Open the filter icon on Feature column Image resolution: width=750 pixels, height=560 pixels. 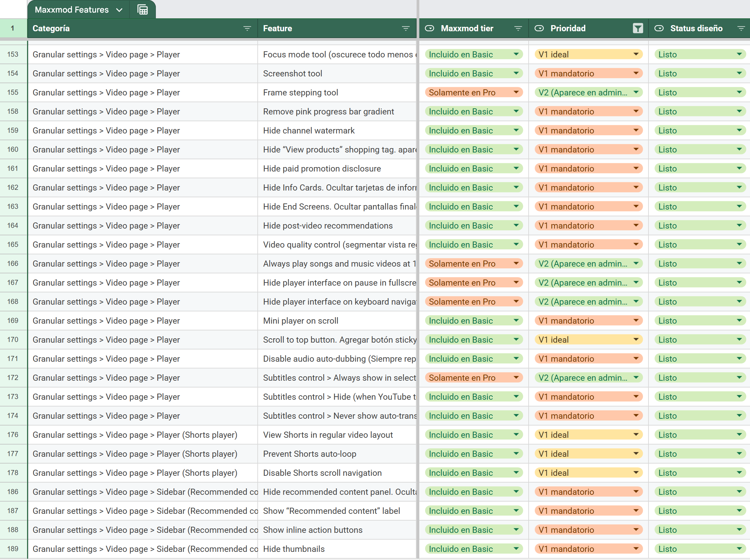coord(406,28)
